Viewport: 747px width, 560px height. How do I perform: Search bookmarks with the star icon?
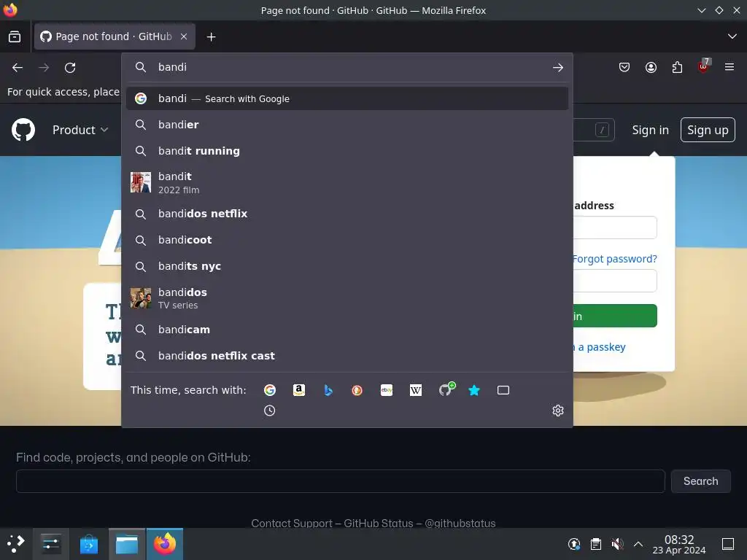pos(474,390)
